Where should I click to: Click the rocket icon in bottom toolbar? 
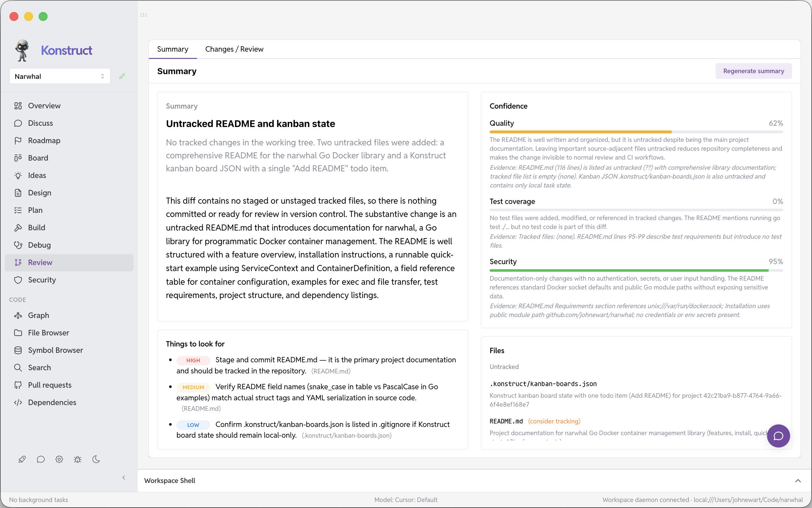click(22, 459)
